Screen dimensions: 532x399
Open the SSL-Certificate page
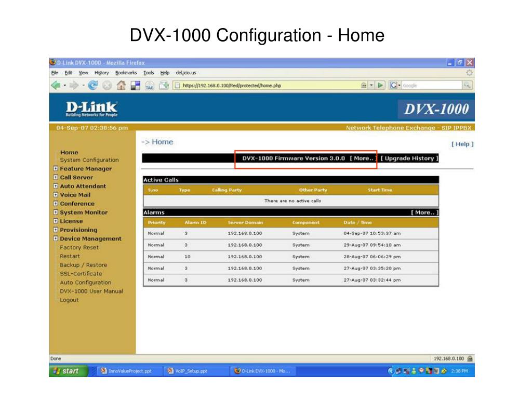81,273
